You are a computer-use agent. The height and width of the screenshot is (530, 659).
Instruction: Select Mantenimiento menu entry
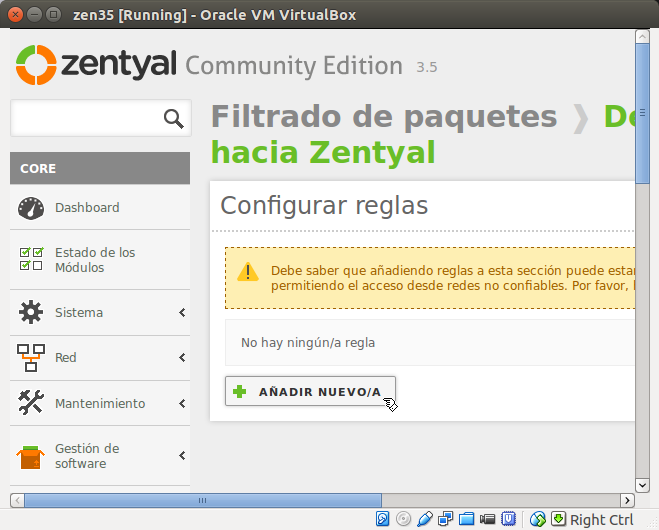point(100,403)
